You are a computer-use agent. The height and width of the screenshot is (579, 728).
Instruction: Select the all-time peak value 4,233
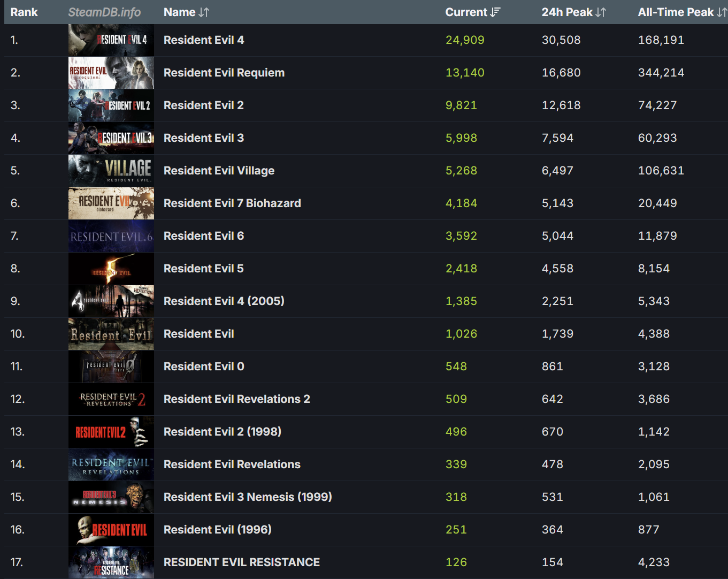[x=654, y=562]
